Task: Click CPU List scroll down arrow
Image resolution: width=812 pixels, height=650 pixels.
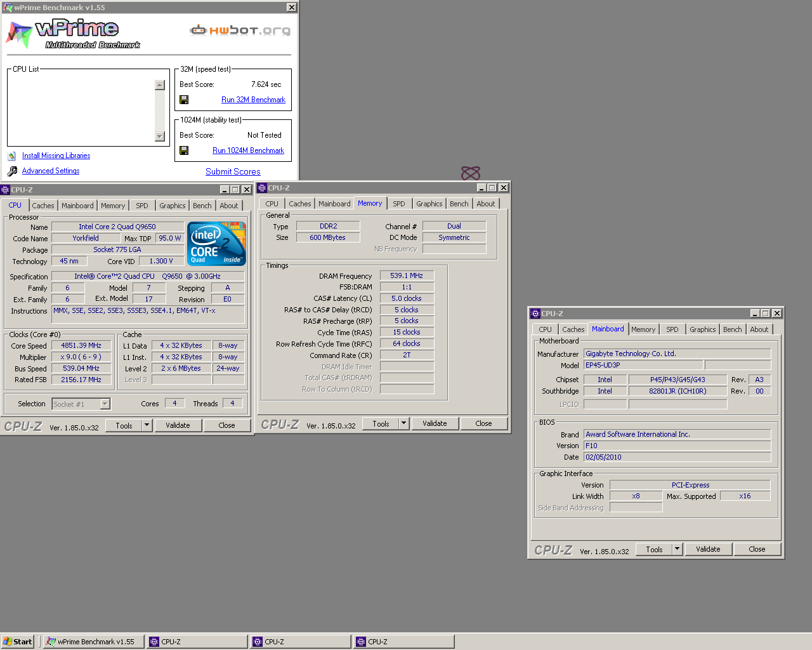Action: pos(160,136)
